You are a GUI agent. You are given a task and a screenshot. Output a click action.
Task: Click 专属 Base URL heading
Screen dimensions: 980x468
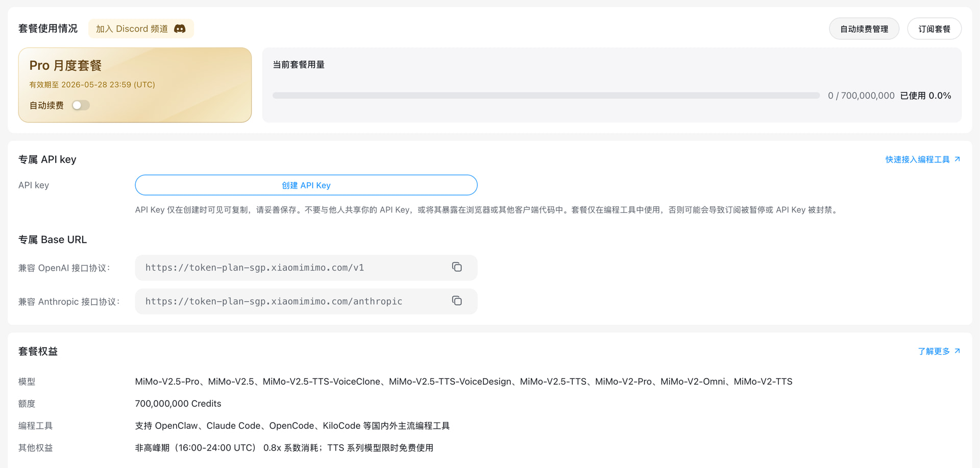[x=53, y=239]
